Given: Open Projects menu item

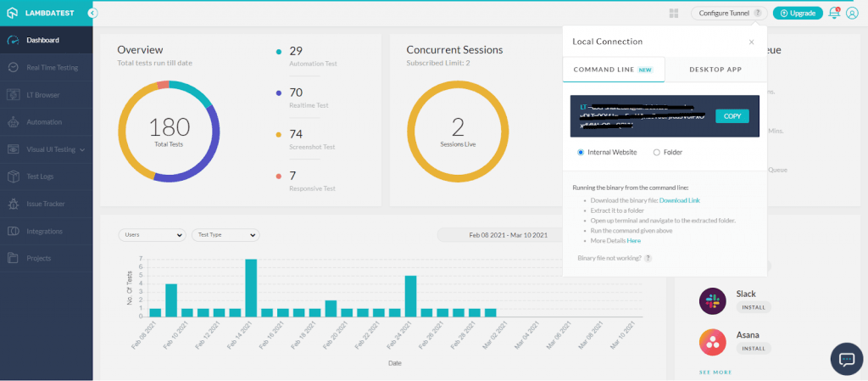Looking at the screenshot, I should (x=47, y=258).
